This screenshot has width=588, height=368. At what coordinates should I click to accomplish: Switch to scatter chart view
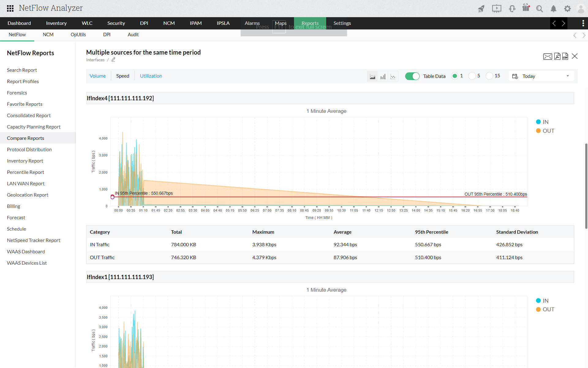click(393, 76)
